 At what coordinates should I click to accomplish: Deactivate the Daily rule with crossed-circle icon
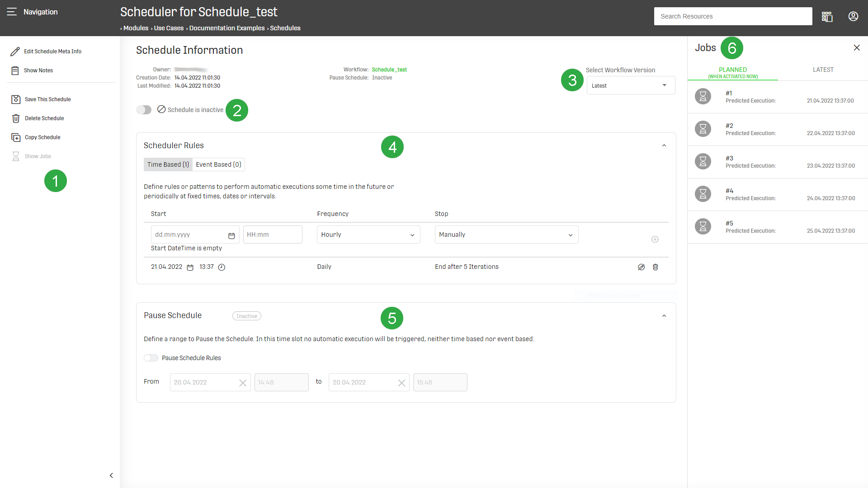click(641, 267)
